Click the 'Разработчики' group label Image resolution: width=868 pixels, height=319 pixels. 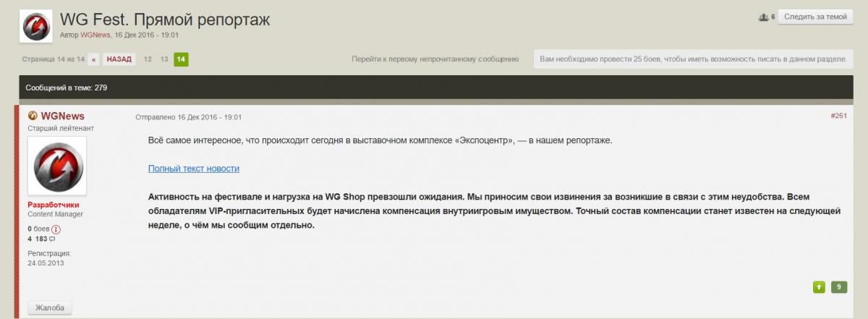(x=52, y=205)
